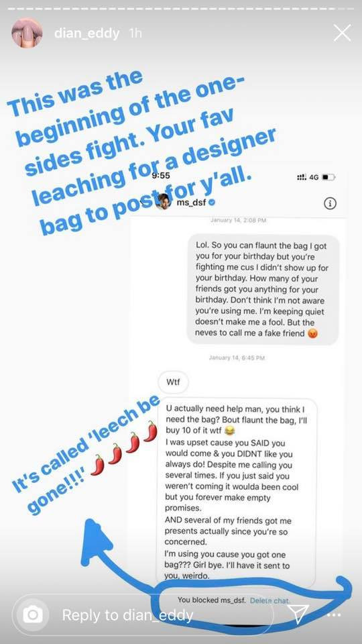Tap the 9:55 clock in screenshot
362x644 pixels.
click(x=160, y=176)
